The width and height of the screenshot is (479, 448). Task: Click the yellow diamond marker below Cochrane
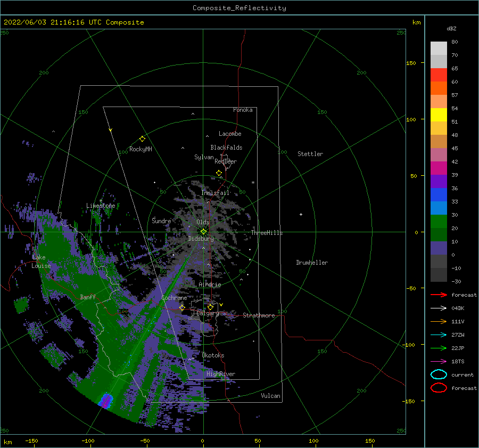click(182, 307)
